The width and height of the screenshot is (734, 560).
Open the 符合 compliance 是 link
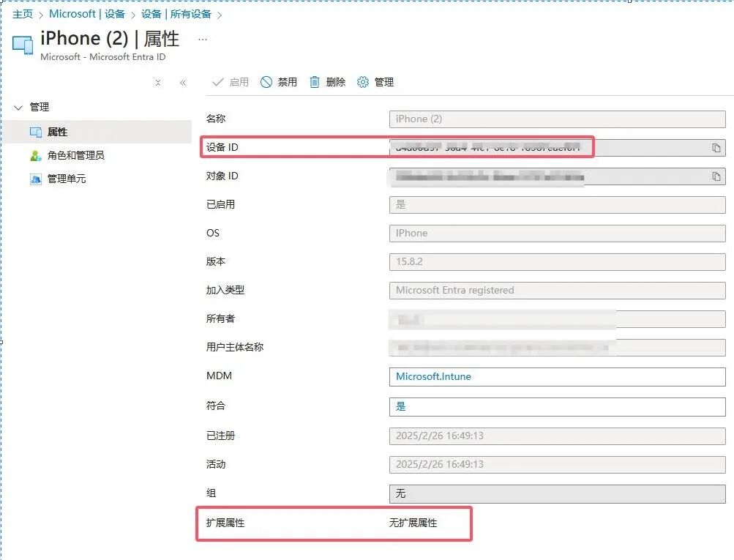tap(401, 407)
